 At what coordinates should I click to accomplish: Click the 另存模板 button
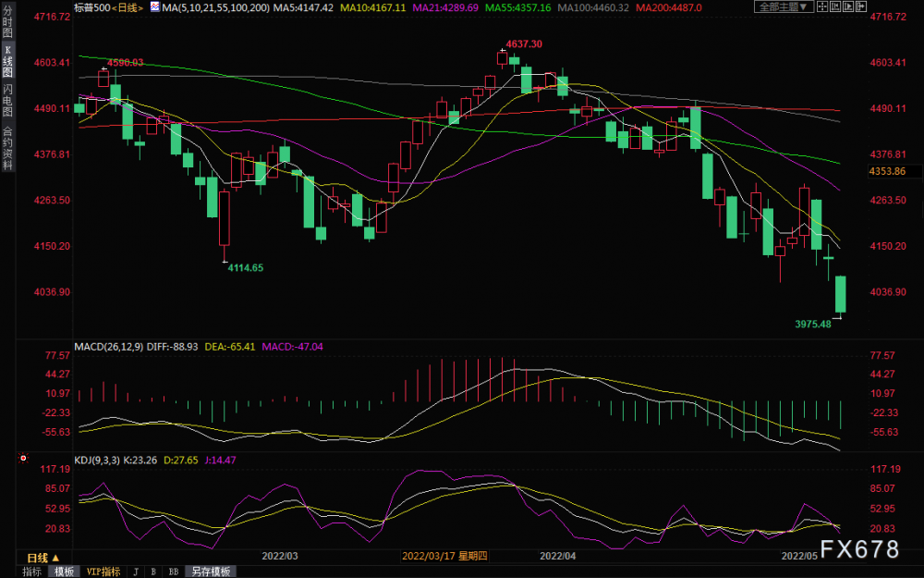click(x=211, y=572)
